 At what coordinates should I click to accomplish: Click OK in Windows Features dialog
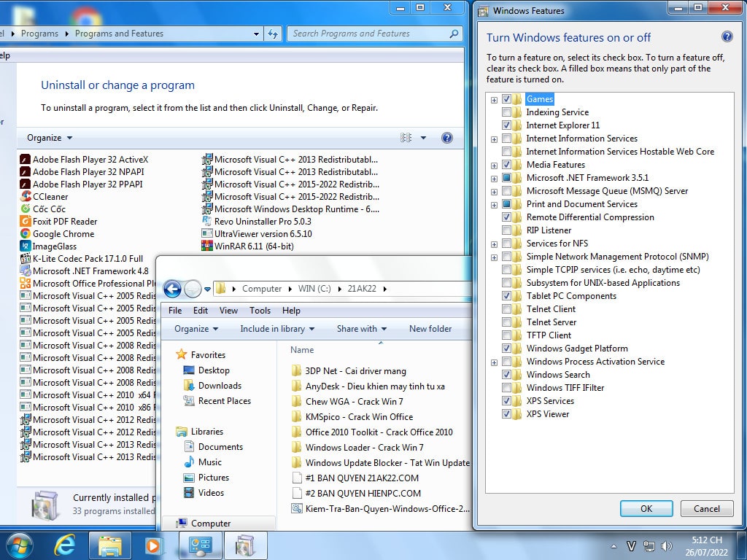(646, 508)
